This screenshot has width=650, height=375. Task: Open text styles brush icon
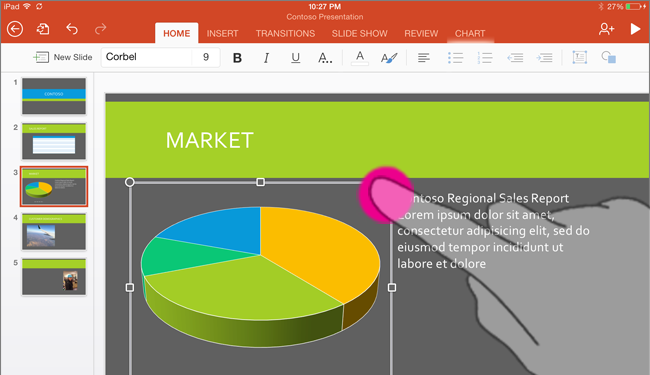(x=389, y=58)
